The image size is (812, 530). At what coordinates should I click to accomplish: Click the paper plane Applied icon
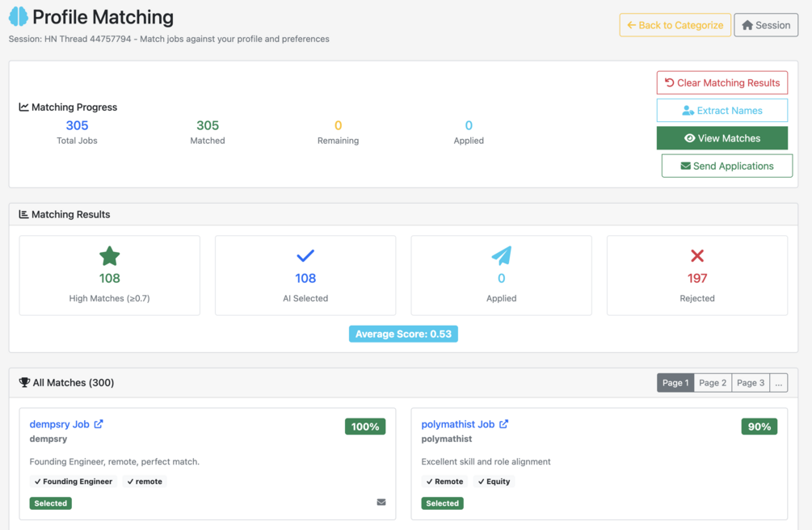pos(501,255)
